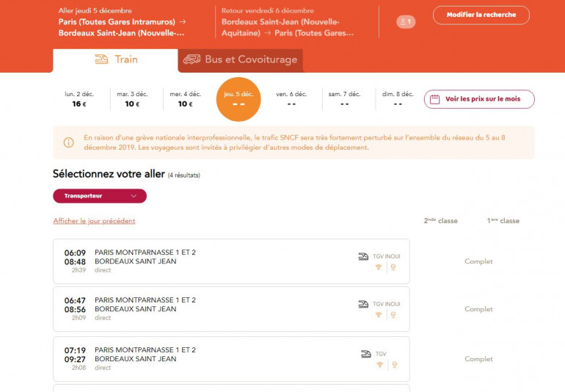Switch to the Bus et Covoiturage tab
The image size is (565, 392).
pyautogui.click(x=241, y=59)
